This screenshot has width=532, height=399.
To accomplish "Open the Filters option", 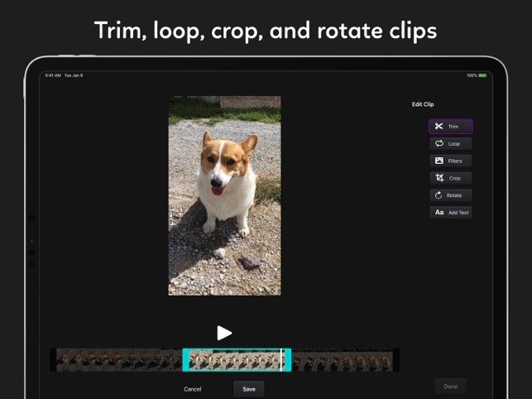I will click(x=450, y=161).
